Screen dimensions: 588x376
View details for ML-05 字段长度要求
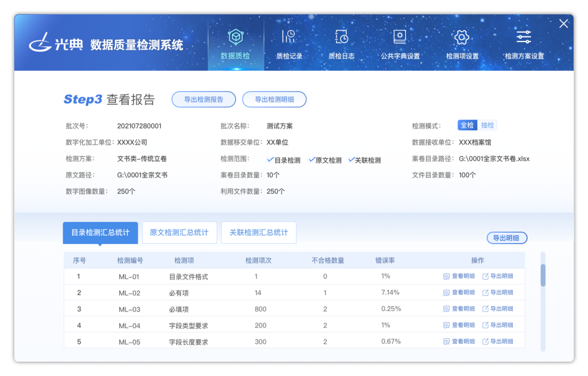pyautogui.click(x=459, y=342)
